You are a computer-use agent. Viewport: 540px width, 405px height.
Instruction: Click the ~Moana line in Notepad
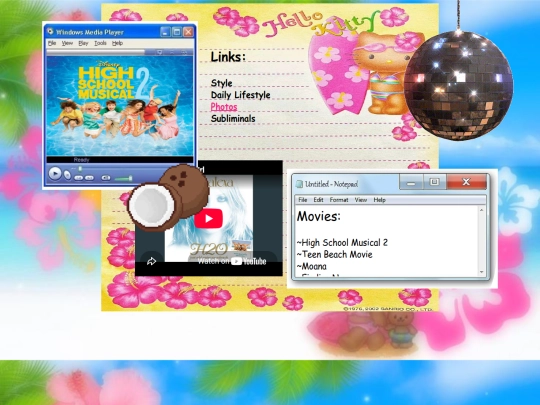click(312, 266)
